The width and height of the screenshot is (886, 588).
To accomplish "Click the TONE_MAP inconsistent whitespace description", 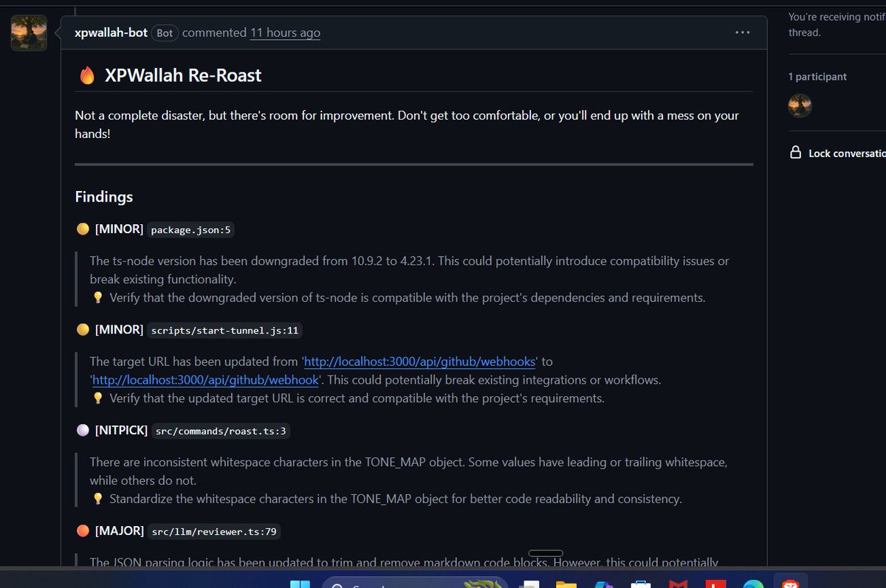I will [409, 471].
